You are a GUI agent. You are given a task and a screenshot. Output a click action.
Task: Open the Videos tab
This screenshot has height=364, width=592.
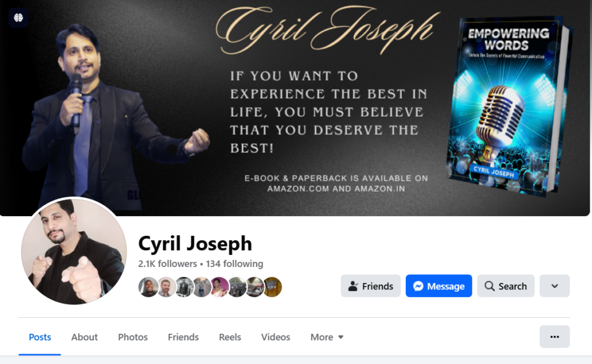click(276, 337)
